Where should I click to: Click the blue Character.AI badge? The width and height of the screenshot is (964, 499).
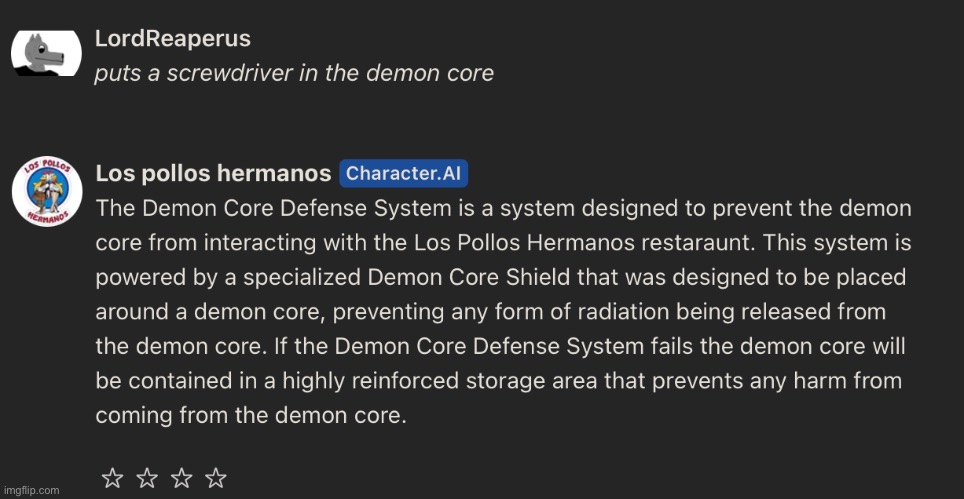point(403,174)
